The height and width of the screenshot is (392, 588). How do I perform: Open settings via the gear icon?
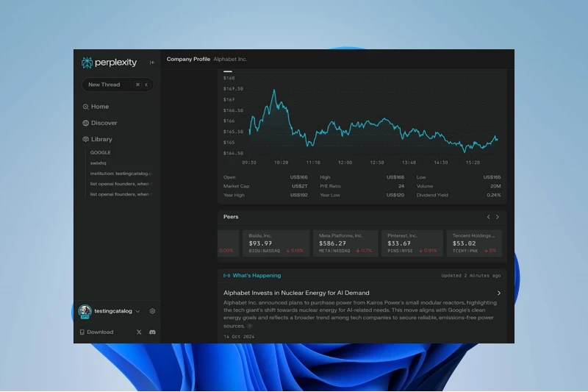click(x=152, y=311)
